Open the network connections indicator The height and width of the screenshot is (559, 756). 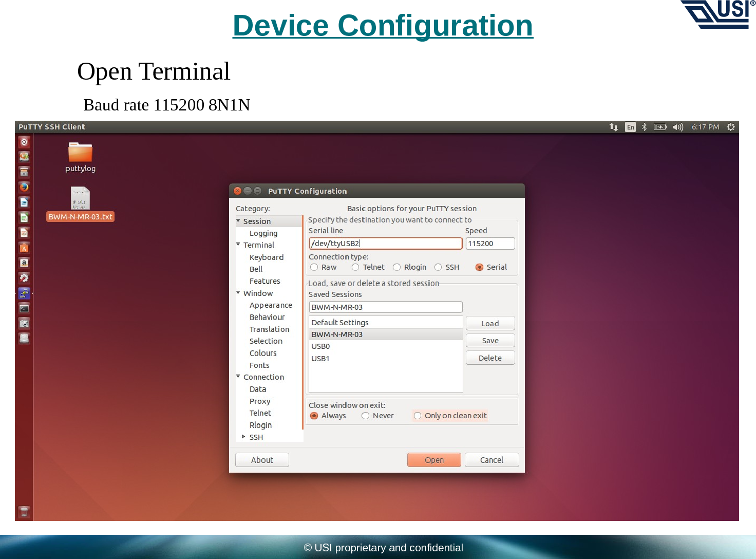pos(613,127)
